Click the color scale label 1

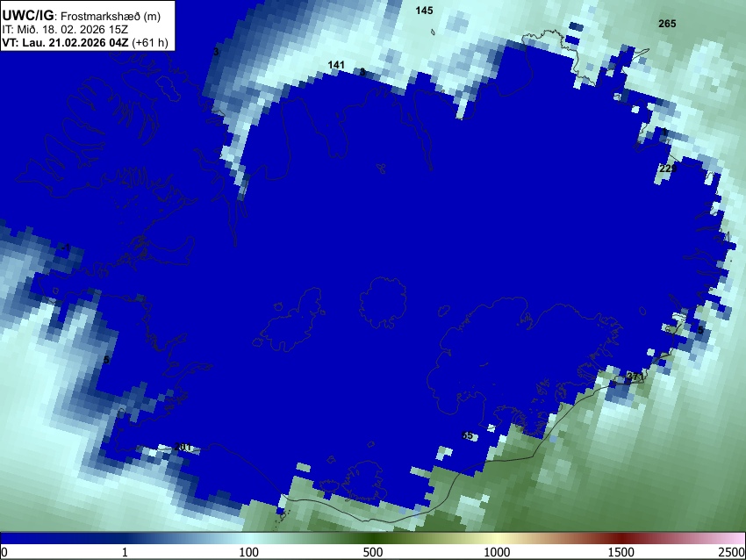point(125,552)
